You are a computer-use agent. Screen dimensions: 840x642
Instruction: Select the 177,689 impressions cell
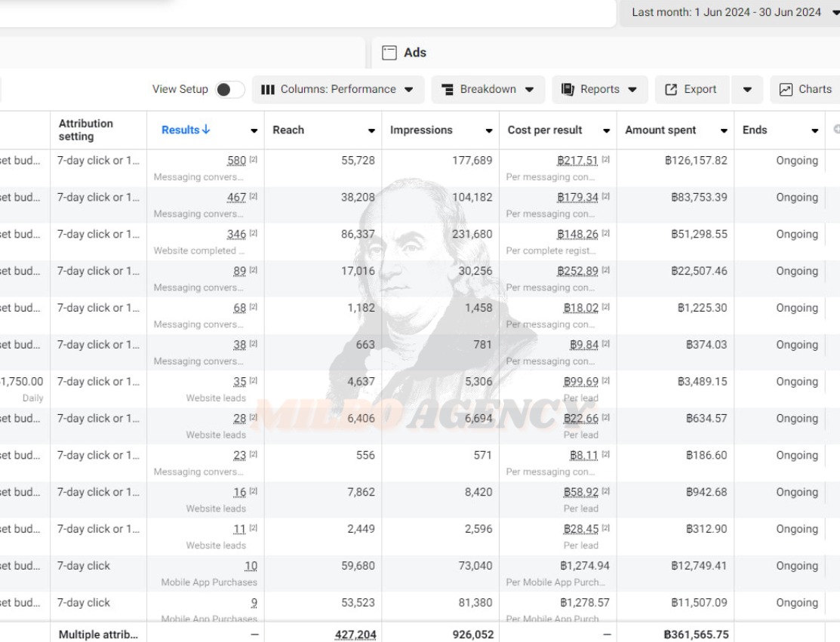(x=472, y=161)
